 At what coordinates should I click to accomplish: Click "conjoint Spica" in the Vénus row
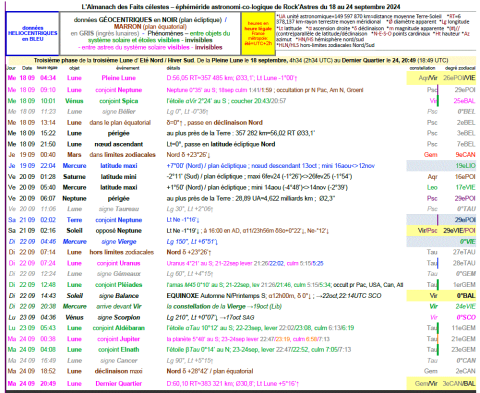pyautogui.click(x=119, y=101)
